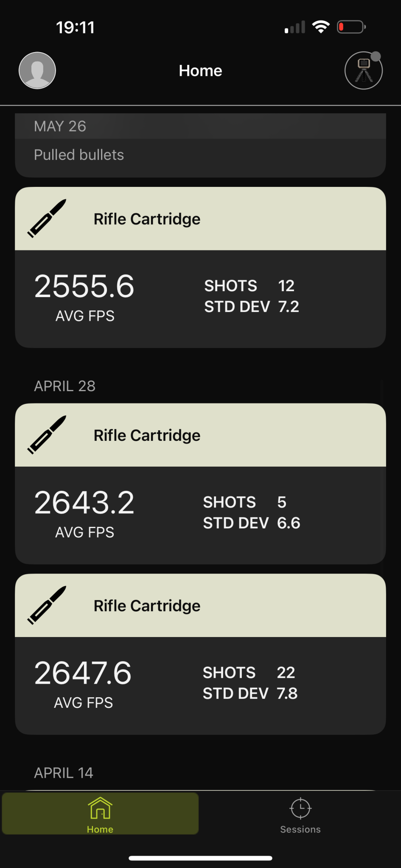Tap the battery status icon
Screen dimensions: 401x868
click(351, 27)
